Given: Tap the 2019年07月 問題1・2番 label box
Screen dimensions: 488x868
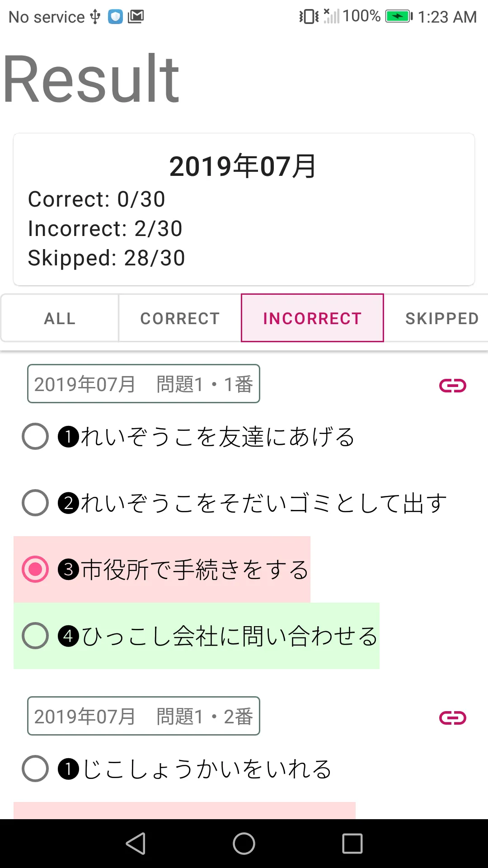Looking at the screenshot, I should coord(144,716).
